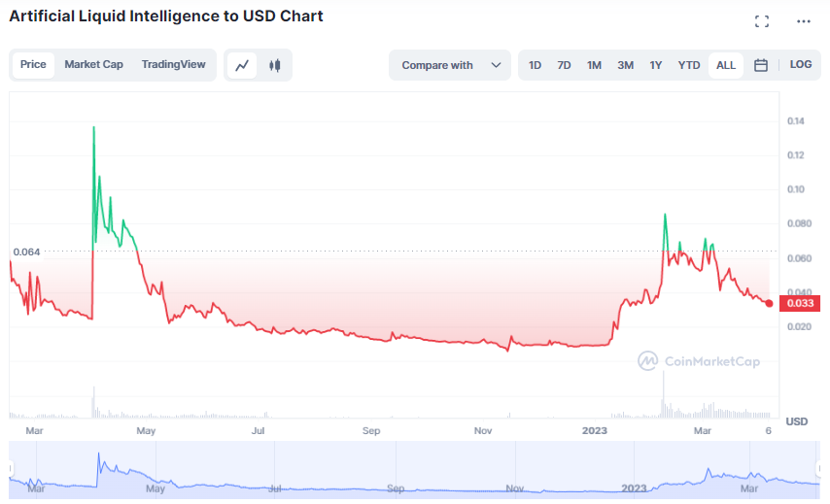Switch to candlestick chart view
830x504 pixels.
point(274,65)
